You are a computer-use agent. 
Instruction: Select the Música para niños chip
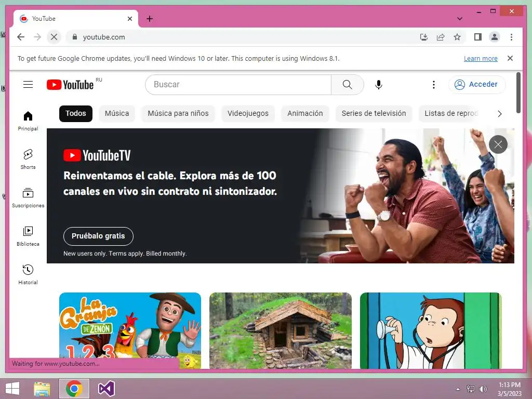(x=178, y=113)
